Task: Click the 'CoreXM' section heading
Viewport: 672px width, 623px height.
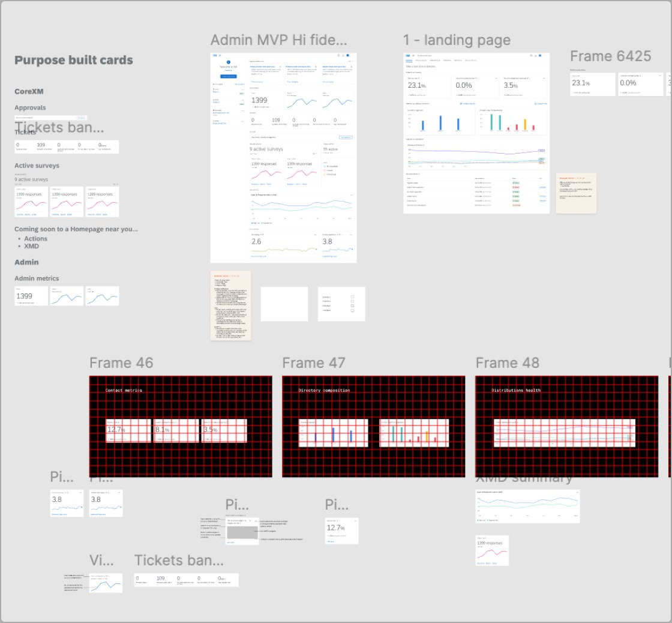Action: coord(29,91)
